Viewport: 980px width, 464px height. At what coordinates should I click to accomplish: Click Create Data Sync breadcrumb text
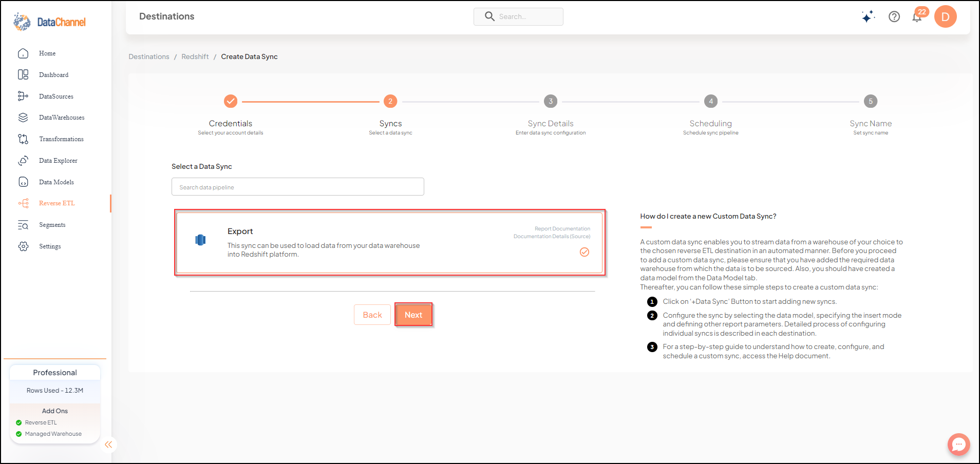(x=249, y=56)
